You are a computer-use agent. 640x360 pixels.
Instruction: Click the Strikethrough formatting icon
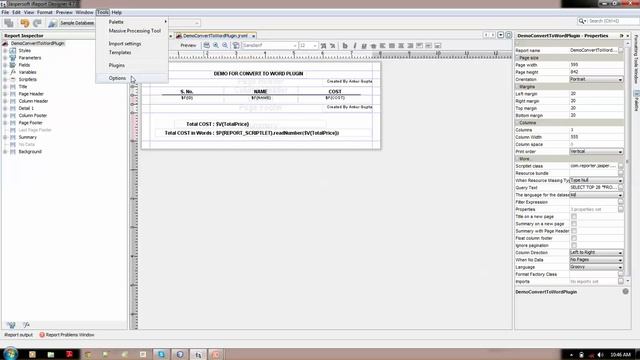(373, 46)
